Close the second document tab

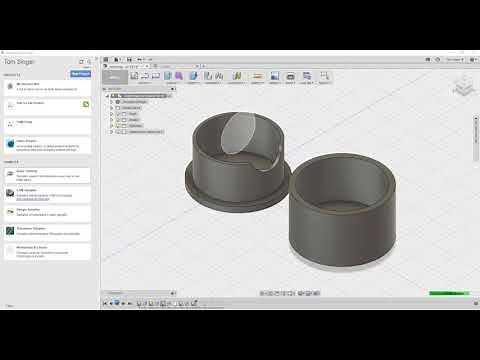click(197, 66)
